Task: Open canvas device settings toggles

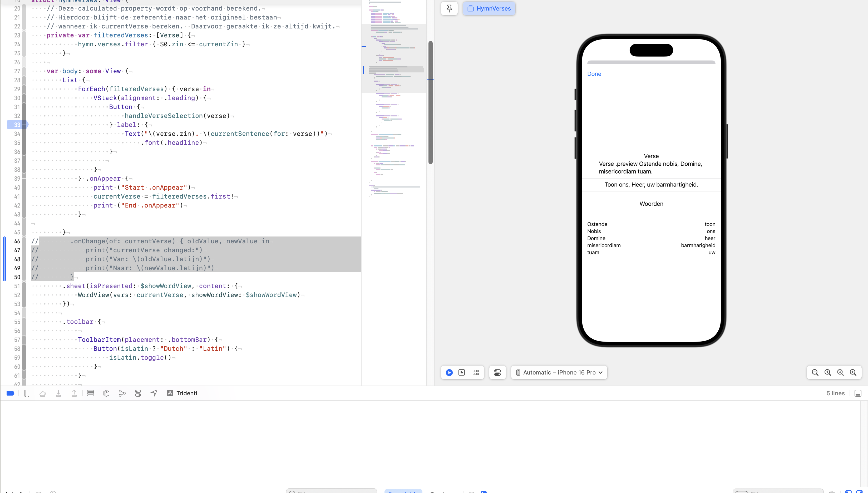Action: point(497,372)
